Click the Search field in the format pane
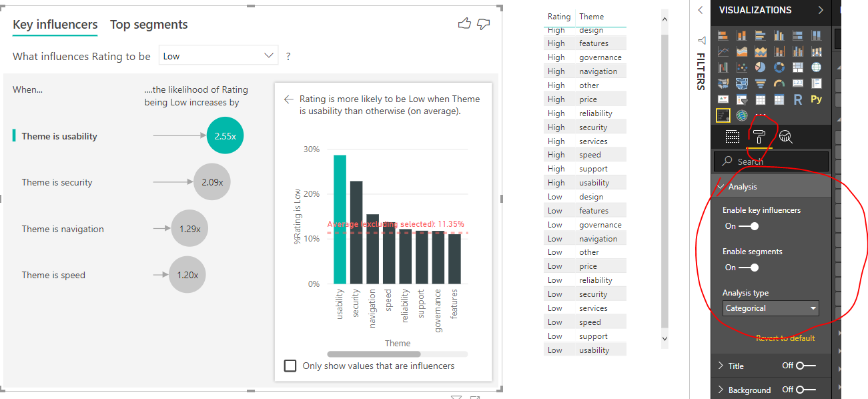 pos(771,161)
